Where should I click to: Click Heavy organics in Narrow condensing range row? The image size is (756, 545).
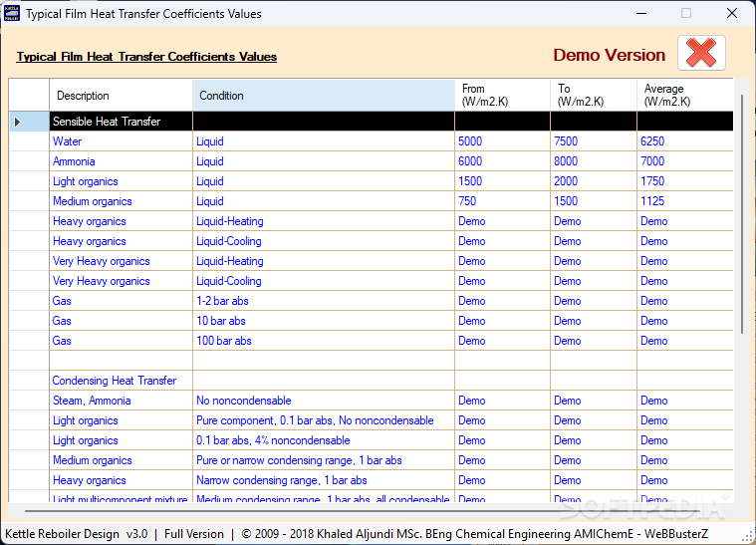click(x=121, y=480)
